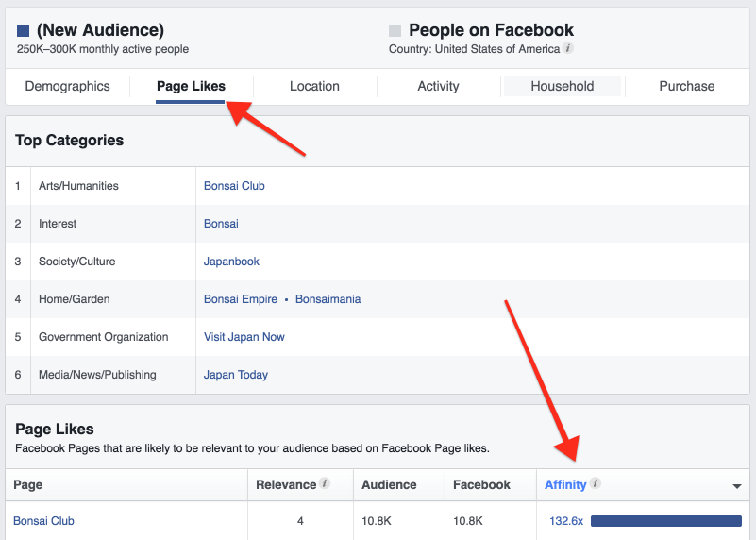Screen dimensions: 756x540
Task: Click the People on Facebook heading
Action: (492, 30)
